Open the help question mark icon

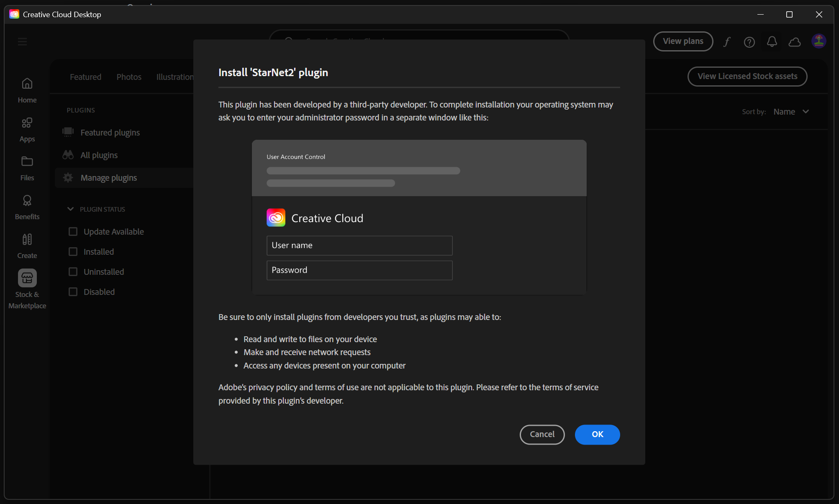coord(749,42)
